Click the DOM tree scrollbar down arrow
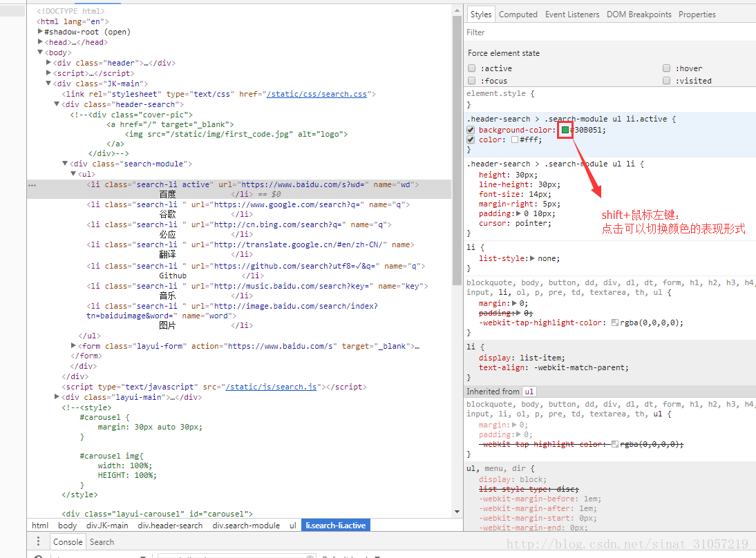 tap(457, 511)
